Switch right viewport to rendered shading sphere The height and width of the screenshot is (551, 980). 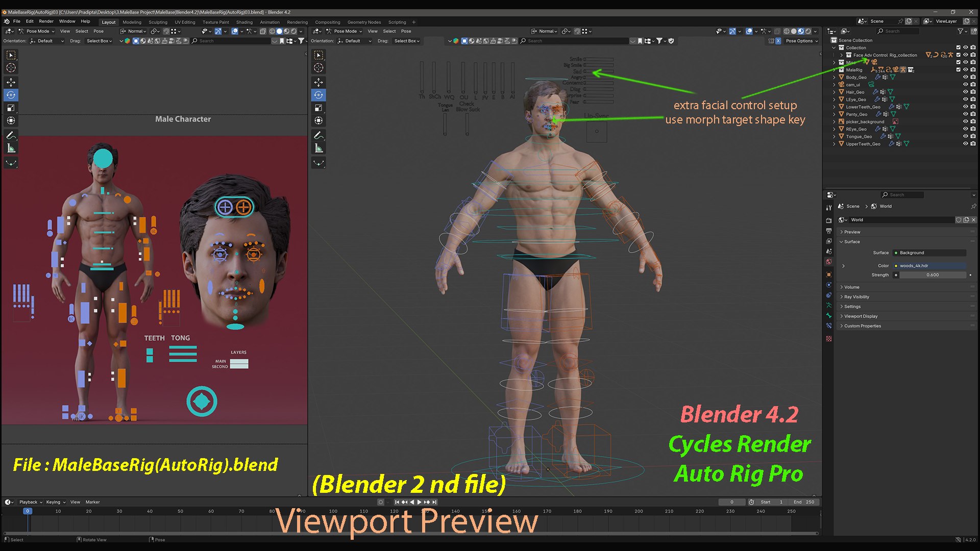click(x=808, y=31)
